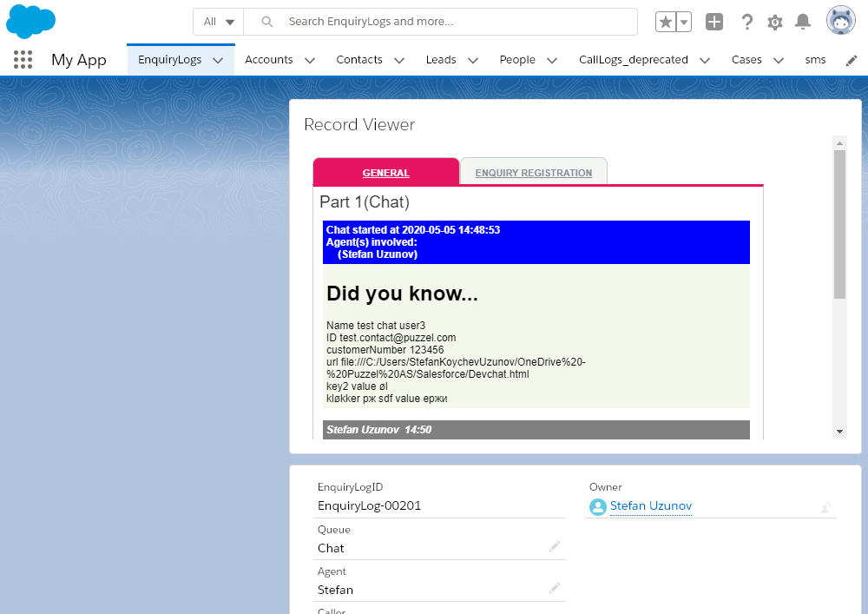This screenshot has width=868, height=614.
Task: Open the Stefan Uzunov owner link
Action: 650,506
